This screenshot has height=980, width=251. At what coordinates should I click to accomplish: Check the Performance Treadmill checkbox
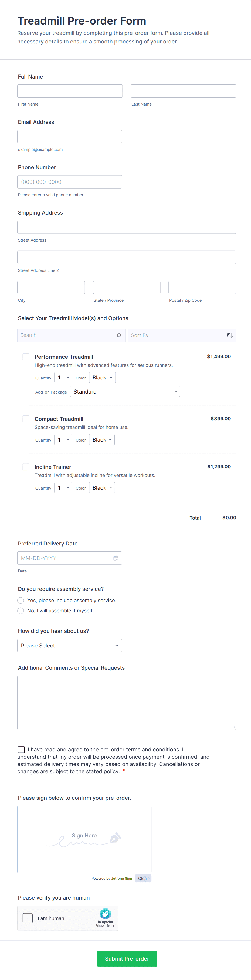coord(26,357)
